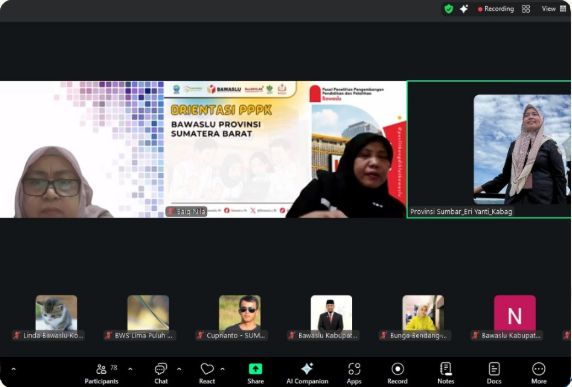Select the BWS Lima Puluh participant thumbnail
572x387 pixels.
pos(148,313)
